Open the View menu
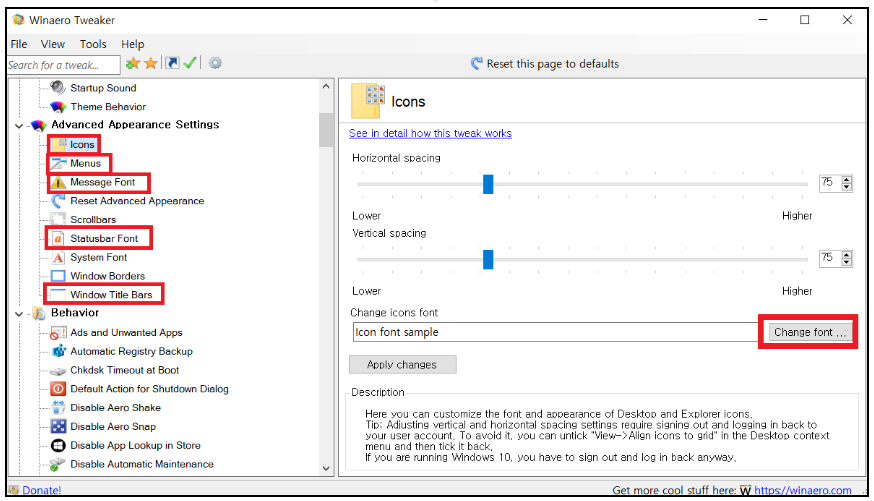This screenshot has height=501, width=874. 52,44
